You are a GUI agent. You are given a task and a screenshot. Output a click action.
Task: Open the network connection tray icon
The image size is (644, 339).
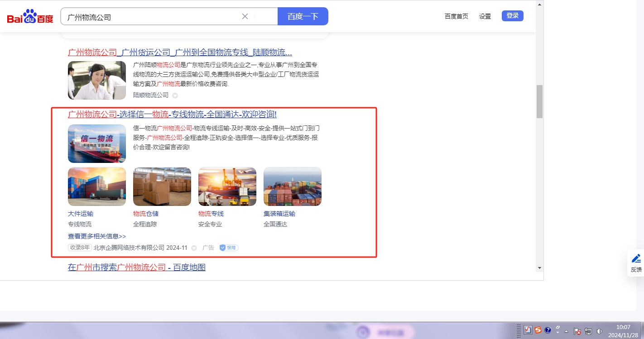coord(588,331)
